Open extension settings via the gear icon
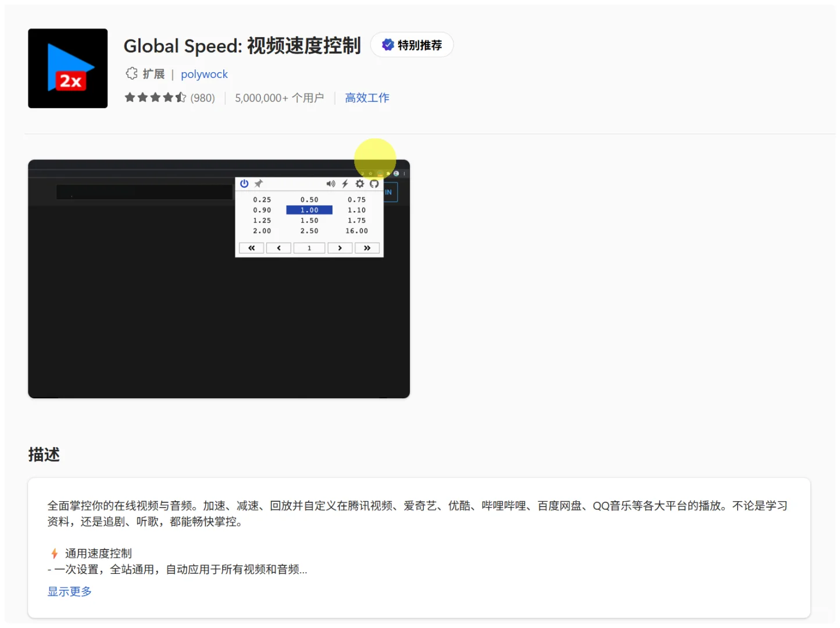The image size is (840, 628). coord(360,184)
